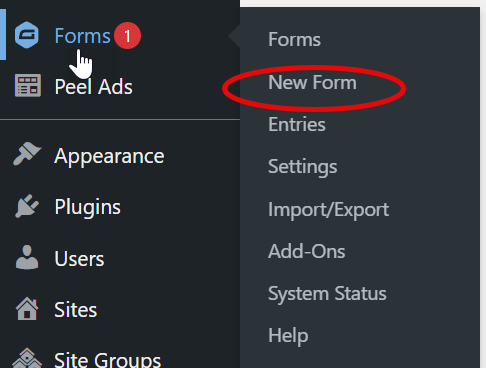Click the red notification badge on Forms

(x=127, y=36)
